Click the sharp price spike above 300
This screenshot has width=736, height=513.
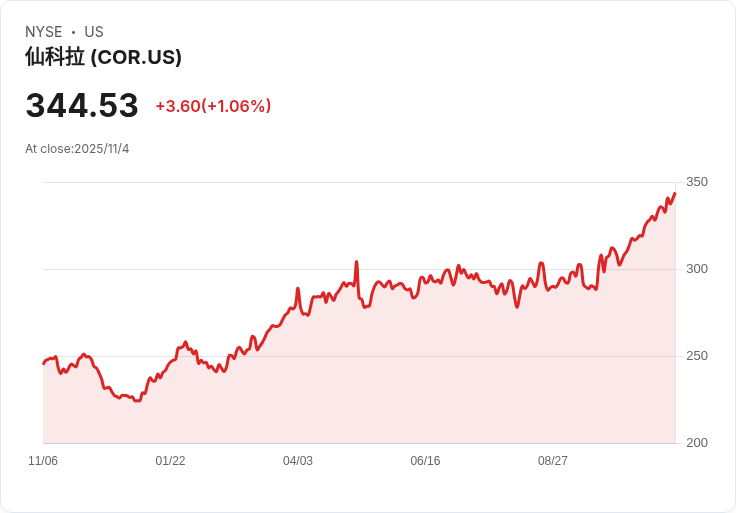(x=356, y=263)
